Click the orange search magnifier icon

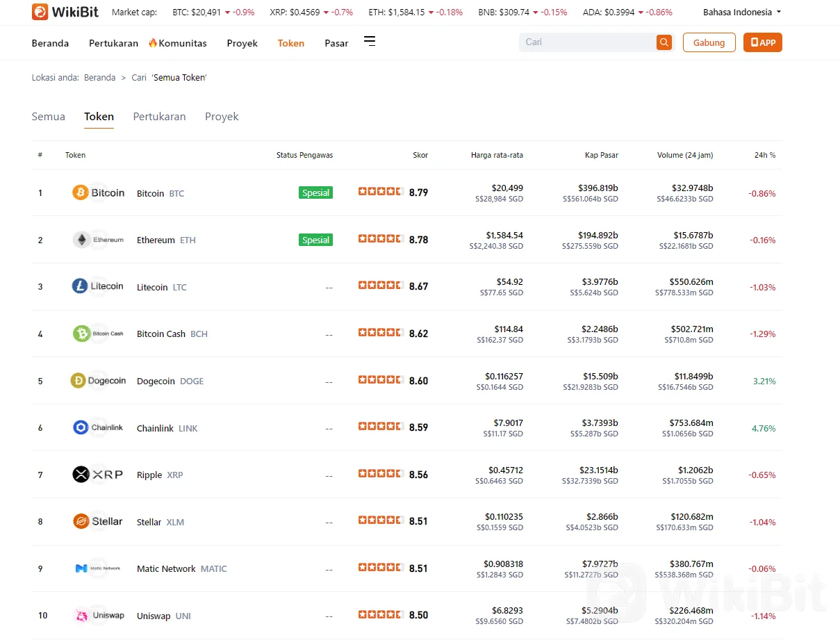[x=664, y=42]
